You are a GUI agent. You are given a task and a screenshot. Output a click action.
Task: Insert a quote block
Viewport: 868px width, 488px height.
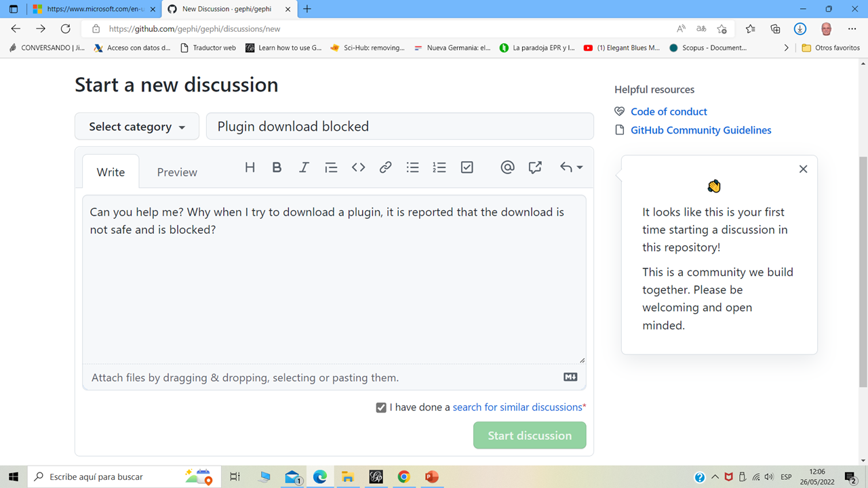331,167
